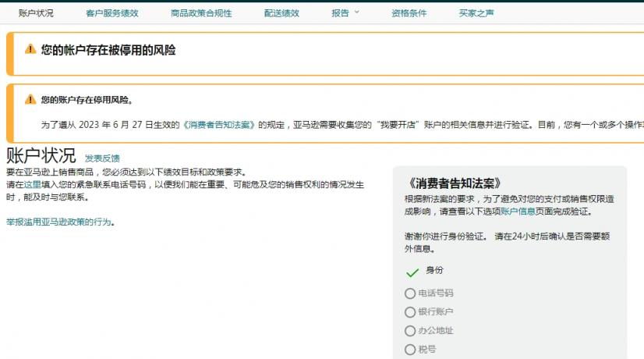644x359 pixels.
Task: Click the green checkmark next to 身份
Action: tap(412, 272)
